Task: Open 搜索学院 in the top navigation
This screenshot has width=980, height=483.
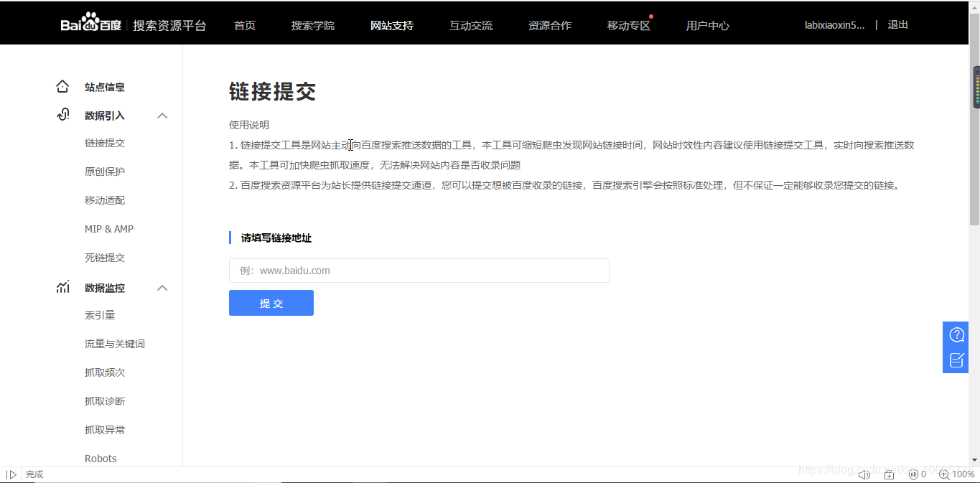Action: tap(312, 25)
